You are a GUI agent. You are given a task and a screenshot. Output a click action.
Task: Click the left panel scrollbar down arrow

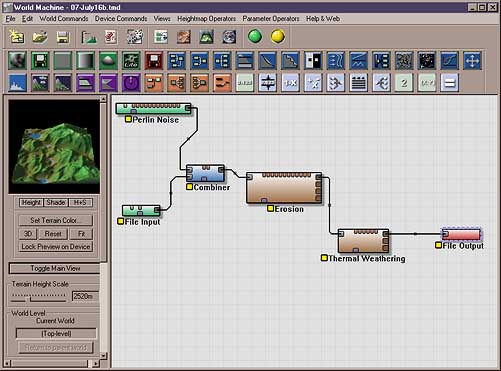103,356
